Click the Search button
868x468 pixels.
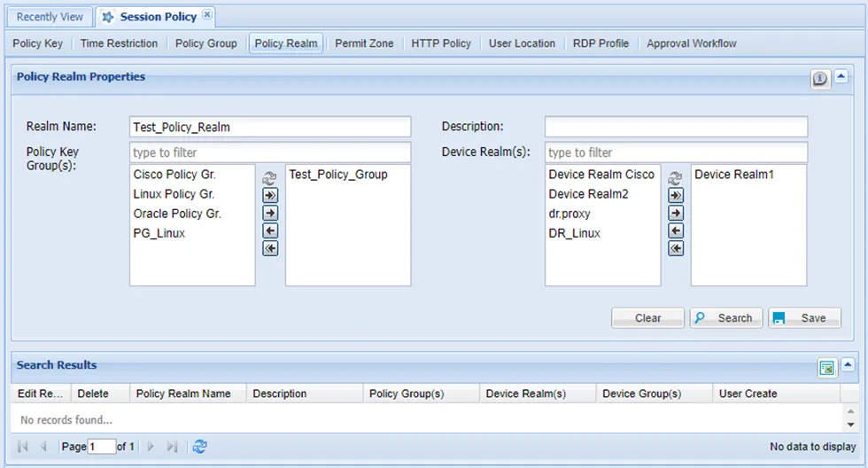[x=726, y=318]
